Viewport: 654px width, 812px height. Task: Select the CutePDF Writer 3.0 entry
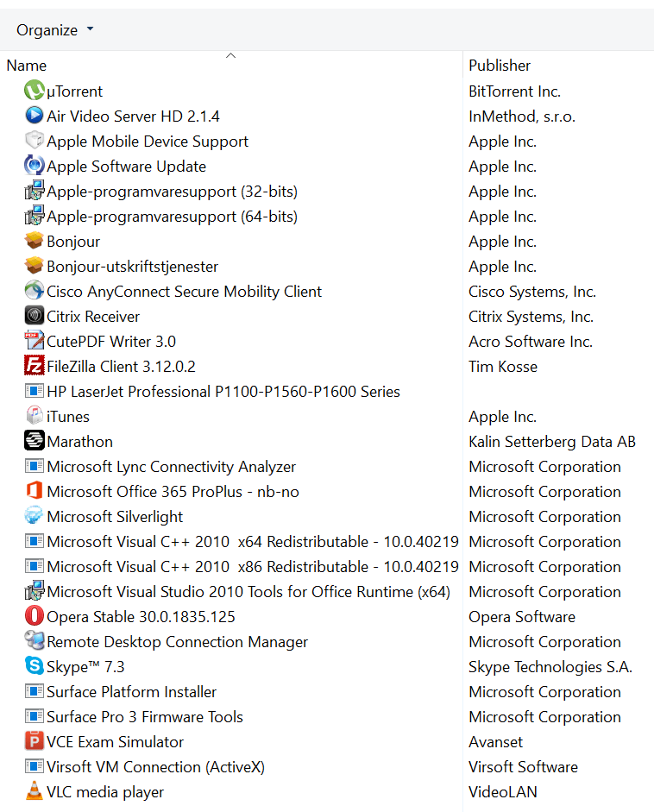[x=111, y=341]
